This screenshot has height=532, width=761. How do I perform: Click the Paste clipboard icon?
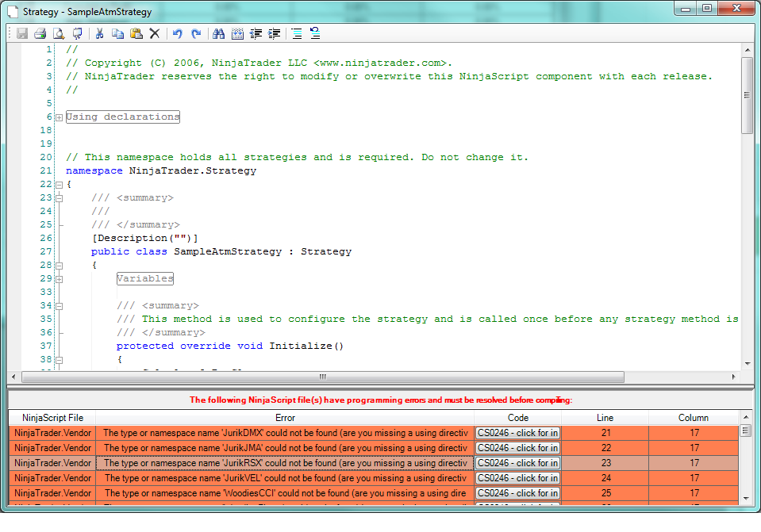(x=136, y=33)
